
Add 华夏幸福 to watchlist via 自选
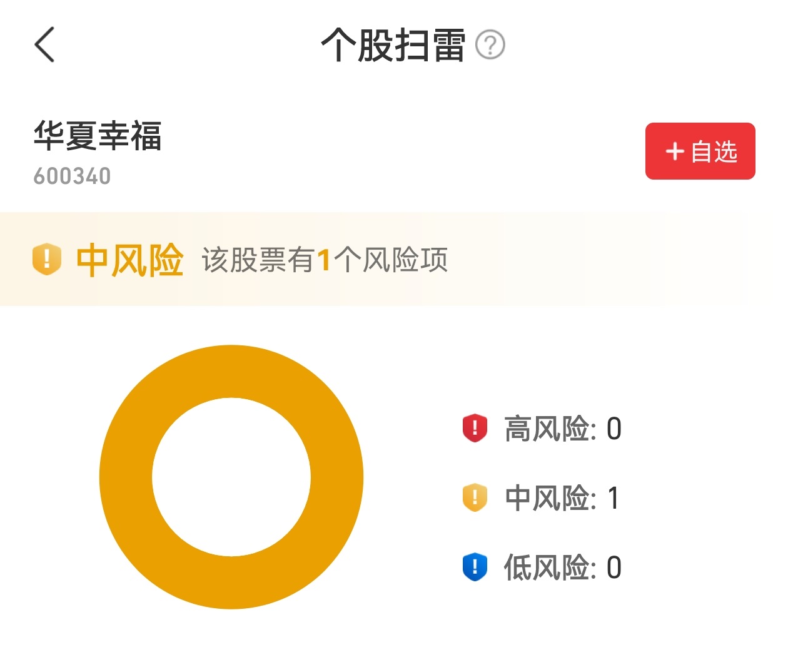tap(700, 151)
